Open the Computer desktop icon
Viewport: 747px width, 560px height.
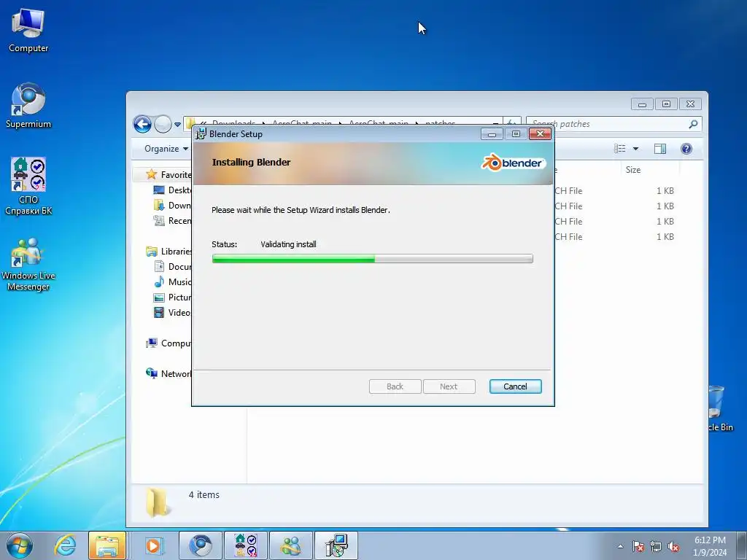click(x=28, y=31)
